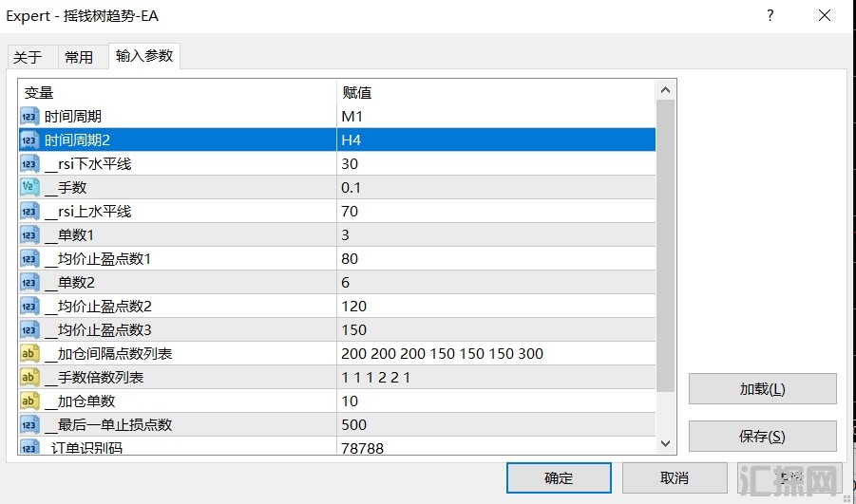Click the icon beside __rsi上水平线

29,212
